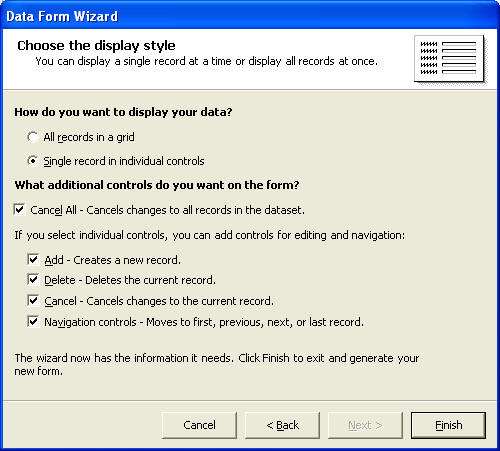Toggle the Navigation controls checkbox
The height and width of the screenshot is (451, 500).
point(33,321)
